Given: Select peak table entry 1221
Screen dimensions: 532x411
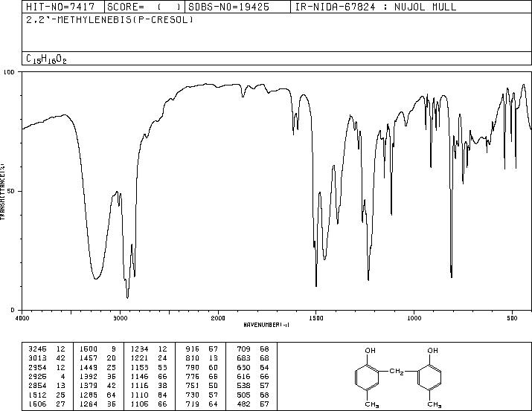Looking at the screenshot, I should [139, 358].
